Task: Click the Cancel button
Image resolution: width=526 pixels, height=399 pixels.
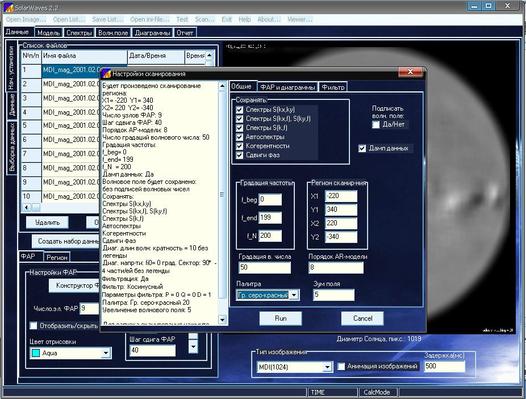Action: (362, 318)
